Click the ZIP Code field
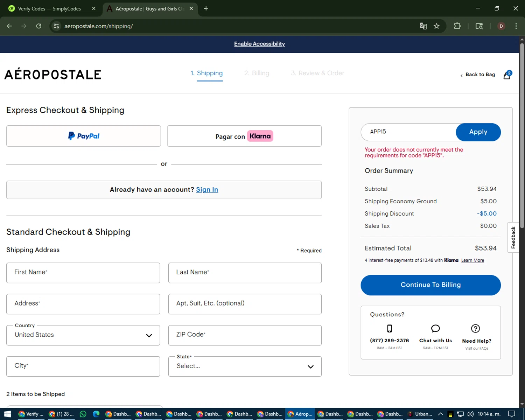The width and height of the screenshot is (525, 420). 245,335
